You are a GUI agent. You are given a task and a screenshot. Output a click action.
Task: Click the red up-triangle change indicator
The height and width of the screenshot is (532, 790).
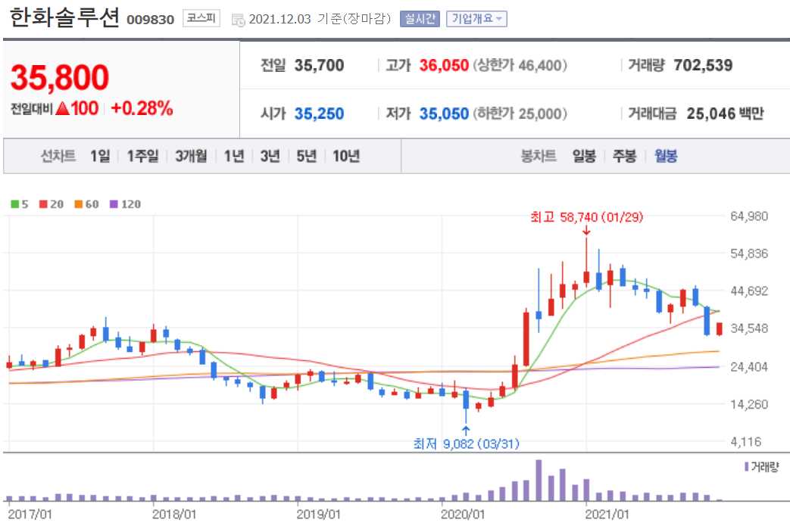coord(62,108)
